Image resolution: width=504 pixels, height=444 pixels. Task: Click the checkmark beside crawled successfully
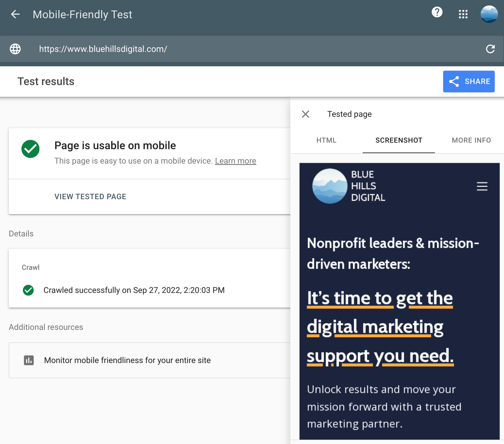pos(28,290)
